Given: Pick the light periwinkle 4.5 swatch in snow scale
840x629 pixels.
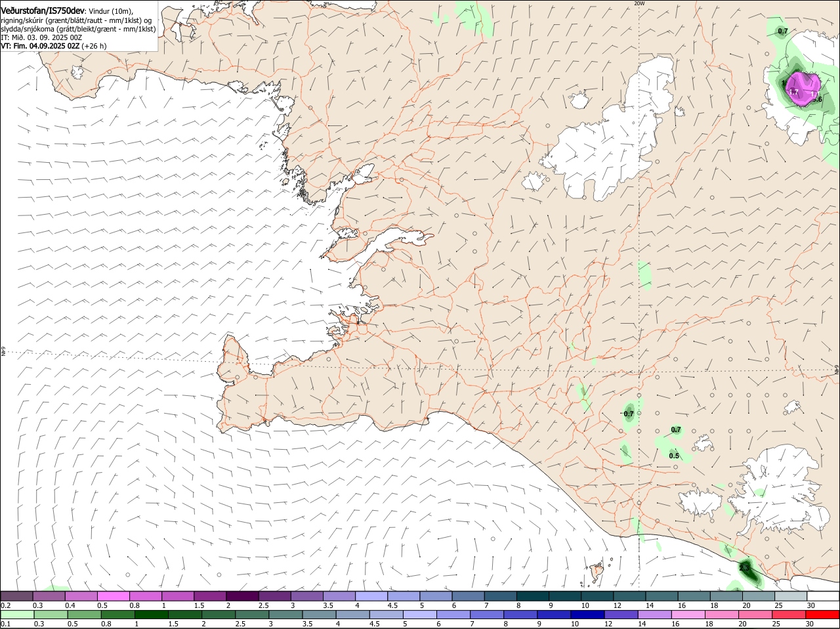Looking at the screenshot, I should [404, 596].
